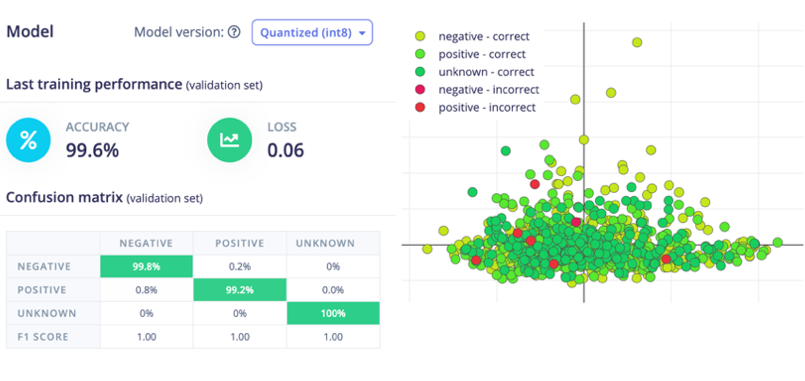805x381 pixels.
Task: Click the blue accuracy percent icon
Action: (x=28, y=140)
